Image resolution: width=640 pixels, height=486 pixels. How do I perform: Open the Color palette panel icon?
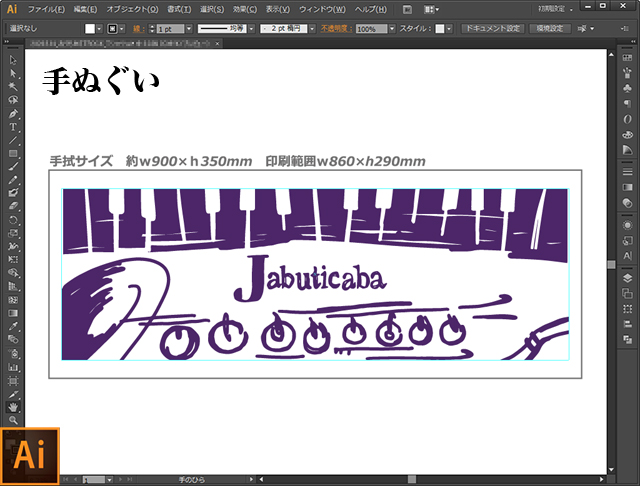tap(627, 134)
